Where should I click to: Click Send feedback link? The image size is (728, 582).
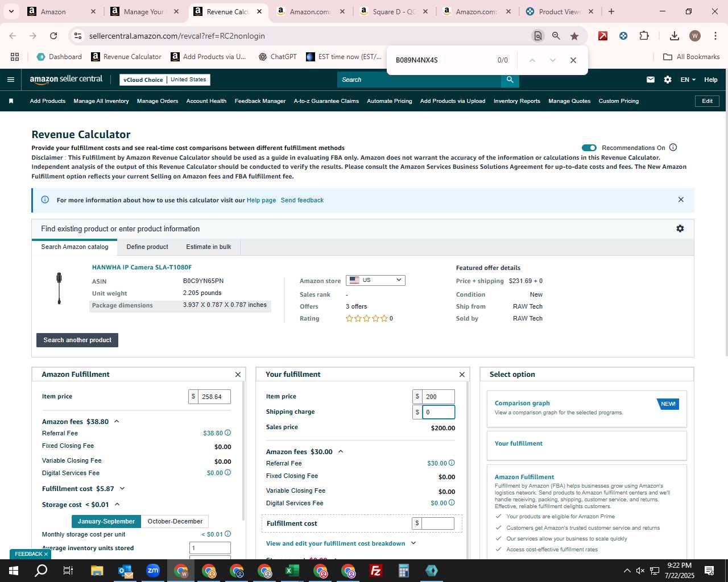[x=302, y=200]
